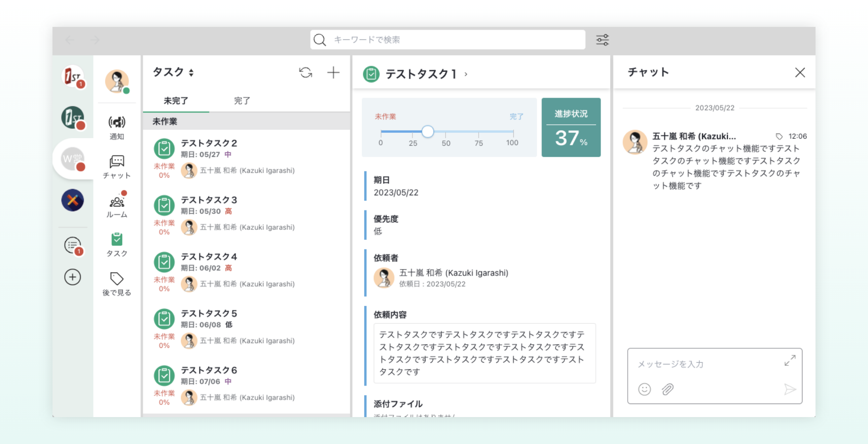Screen dimensions: 868x444
Task: Select the green 1st workspace icon
Action: coord(72,117)
